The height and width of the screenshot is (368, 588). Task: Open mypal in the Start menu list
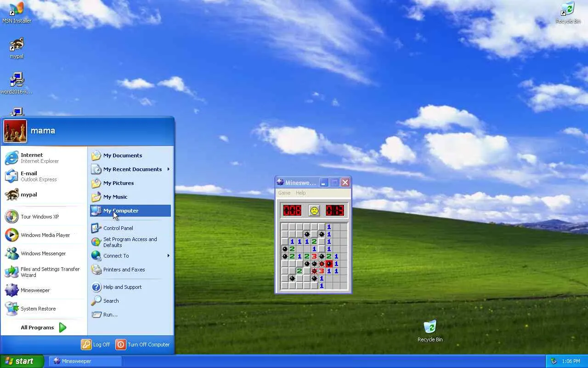click(45, 195)
